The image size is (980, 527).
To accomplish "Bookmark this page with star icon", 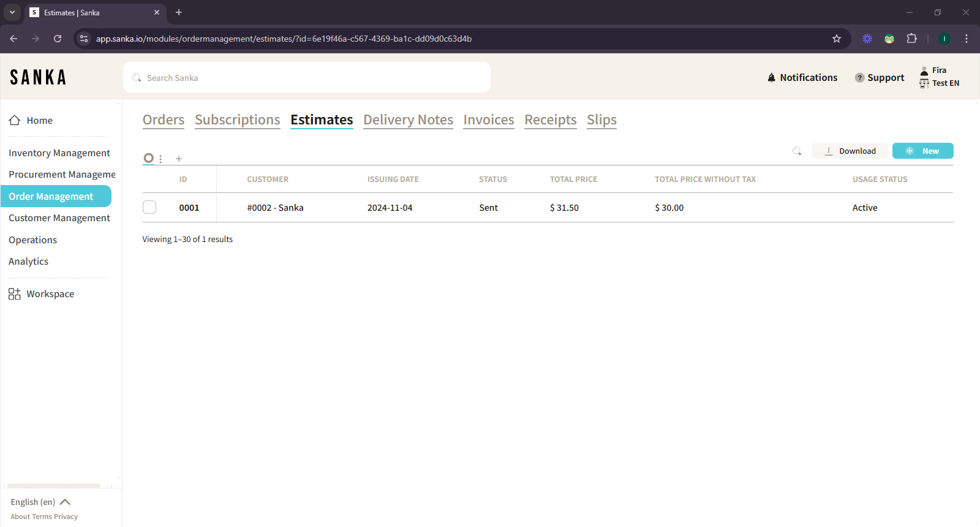I will 836,39.
